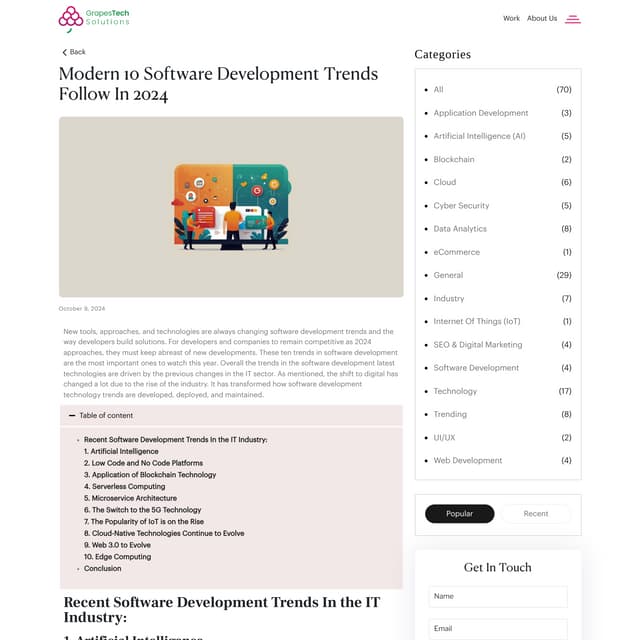Viewport: 640px width, 640px height.
Task: Select the Cloud category
Action: click(x=444, y=182)
